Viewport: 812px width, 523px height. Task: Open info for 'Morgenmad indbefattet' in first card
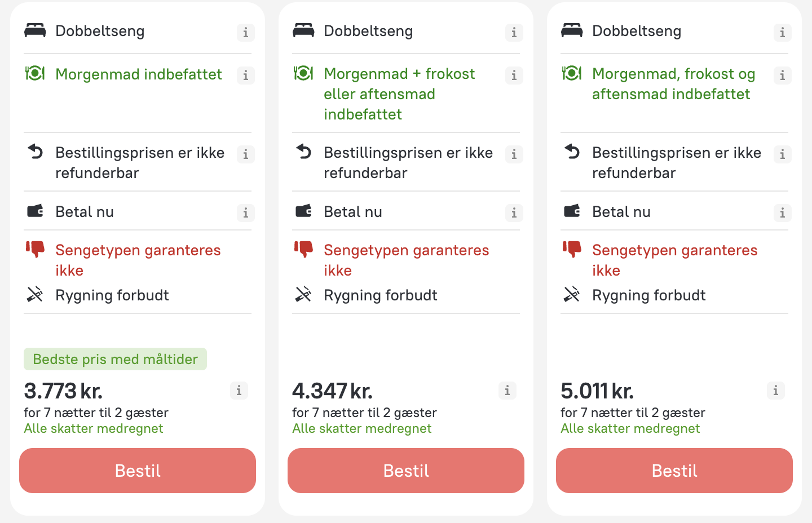point(246,76)
